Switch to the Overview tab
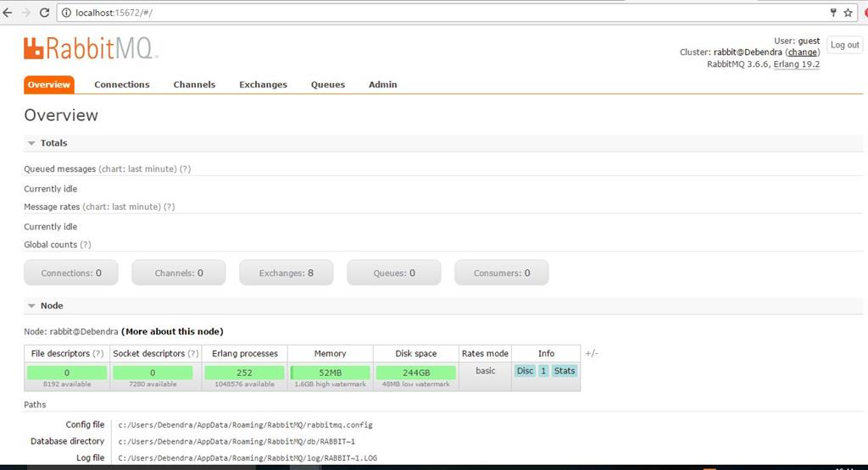This screenshot has height=470, width=868. click(x=48, y=85)
